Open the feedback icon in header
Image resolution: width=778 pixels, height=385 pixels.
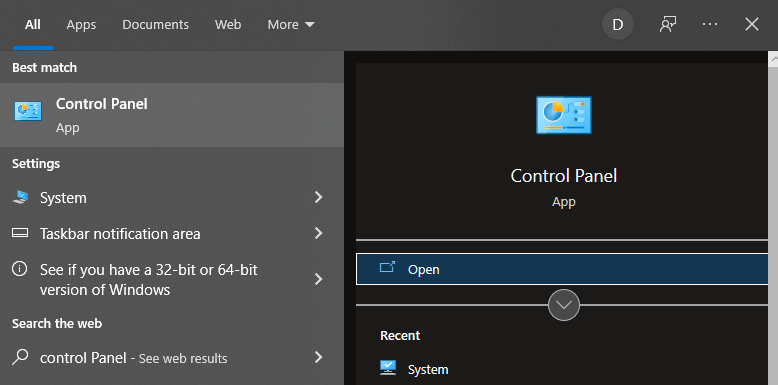pos(667,24)
